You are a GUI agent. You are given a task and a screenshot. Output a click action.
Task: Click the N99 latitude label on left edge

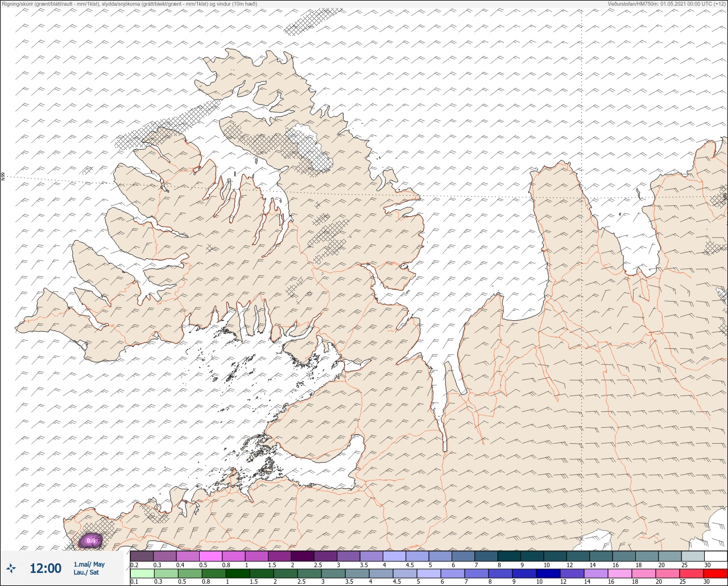click(x=3, y=177)
